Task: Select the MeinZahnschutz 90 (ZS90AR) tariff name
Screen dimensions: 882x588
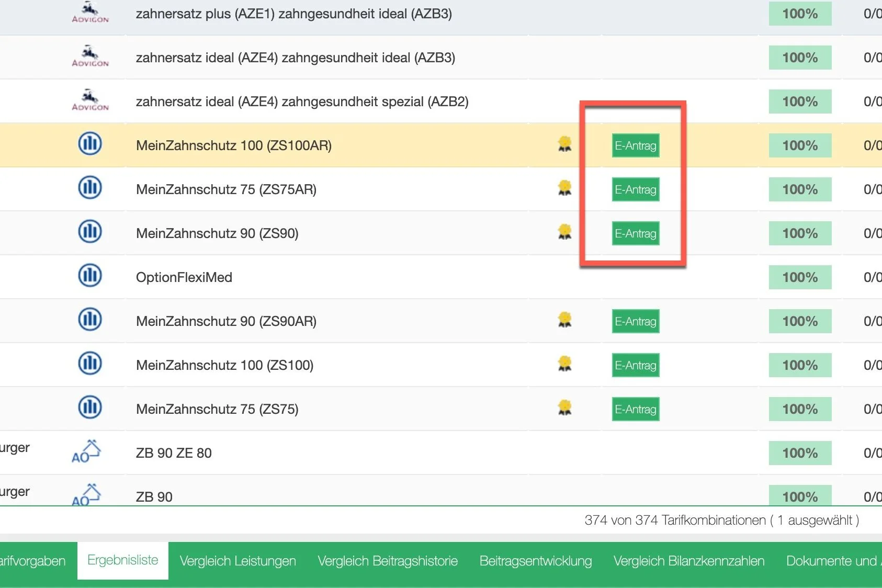Action: click(x=227, y=321)
